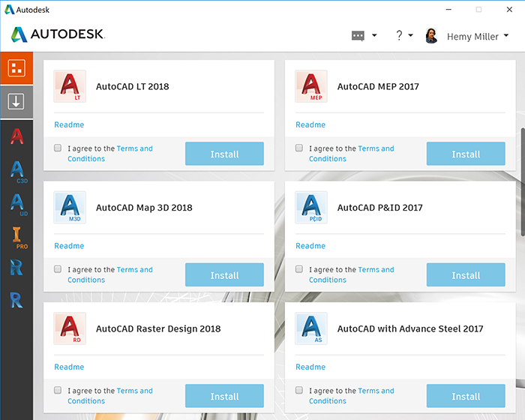Agree to terms for AutoCAD with Advance Steel
This screenshot has width=525, height=420.
tap(299, 390)
